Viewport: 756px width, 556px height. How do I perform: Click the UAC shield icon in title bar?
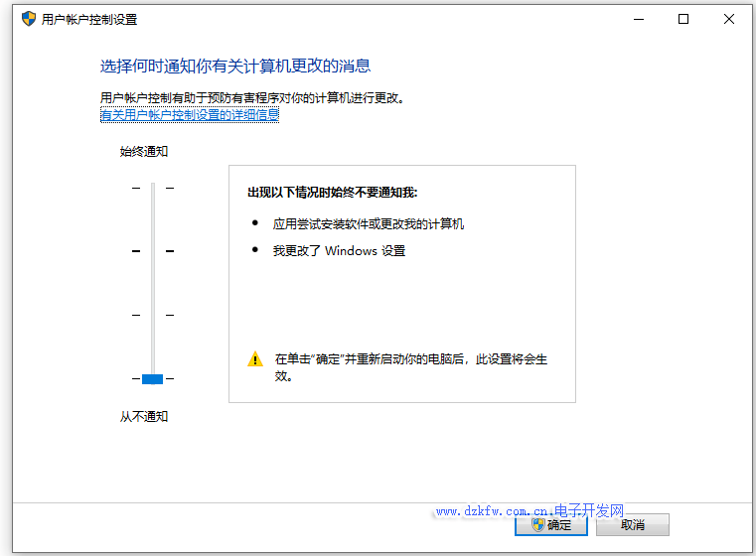(28, 19)
